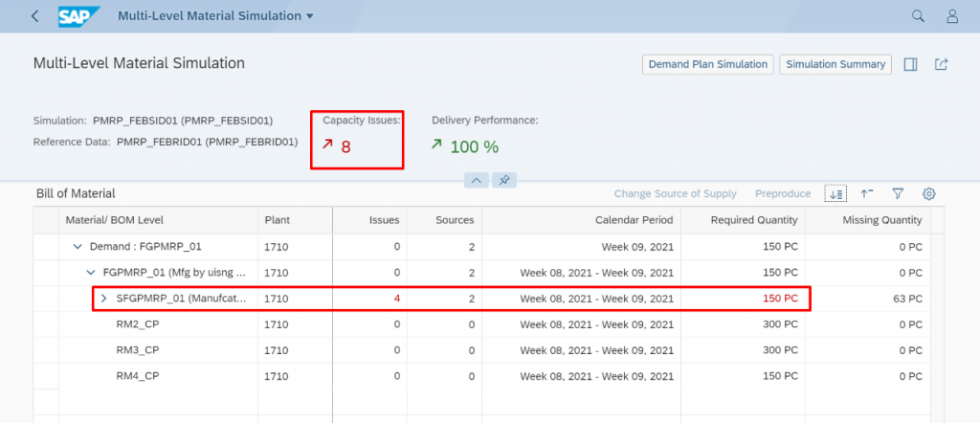Click reference data PMRP_FEBRID01
This screenshot has height=423, width=980.
207,142
